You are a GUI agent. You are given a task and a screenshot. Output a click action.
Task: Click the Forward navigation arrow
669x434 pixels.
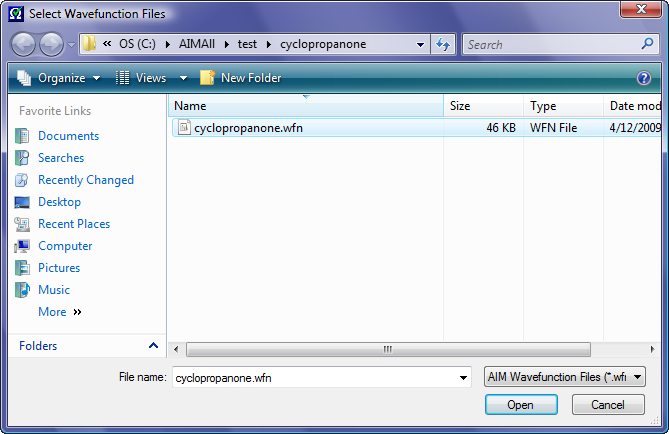pyautogui.click(x=51, y=45)
